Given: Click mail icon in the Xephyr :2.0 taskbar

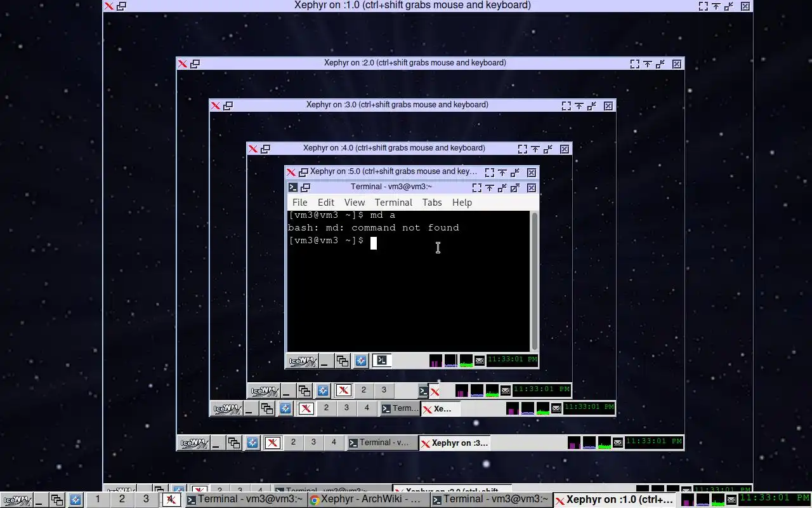Looking at the screenshot, I should click(618, 443).
